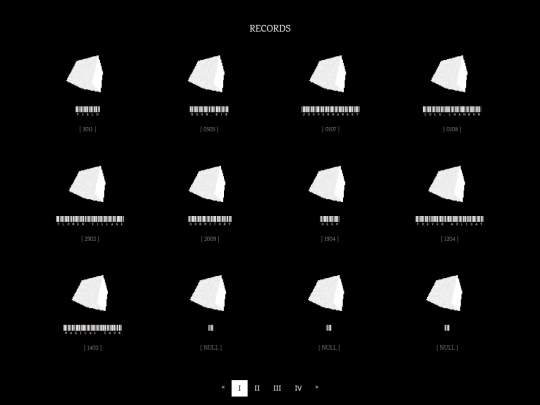Open the cube for record 3011
The width and height of the screenshot is (540, 405).
coord(85,74)
